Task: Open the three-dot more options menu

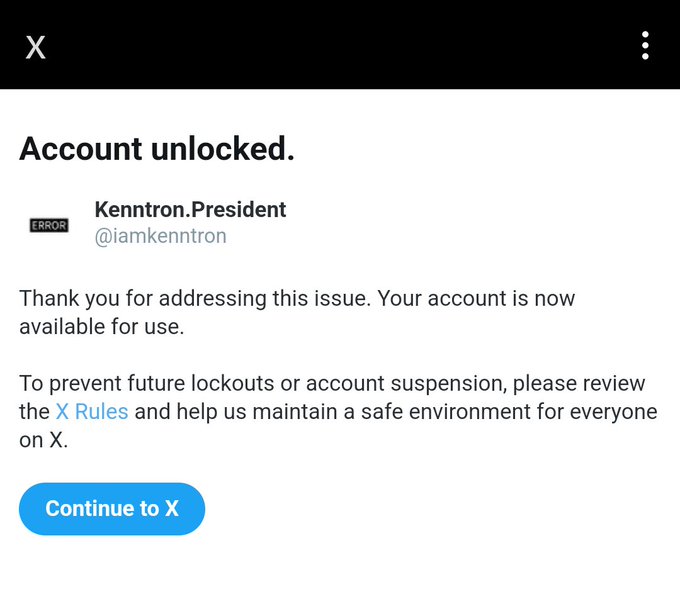Action: [645, 45]
